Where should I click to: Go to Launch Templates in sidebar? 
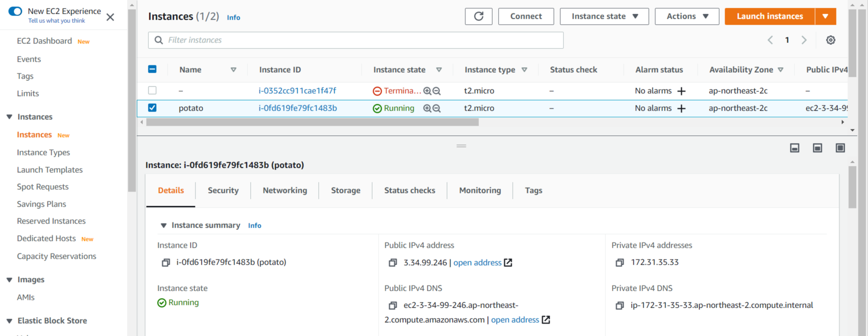[50, 170]
